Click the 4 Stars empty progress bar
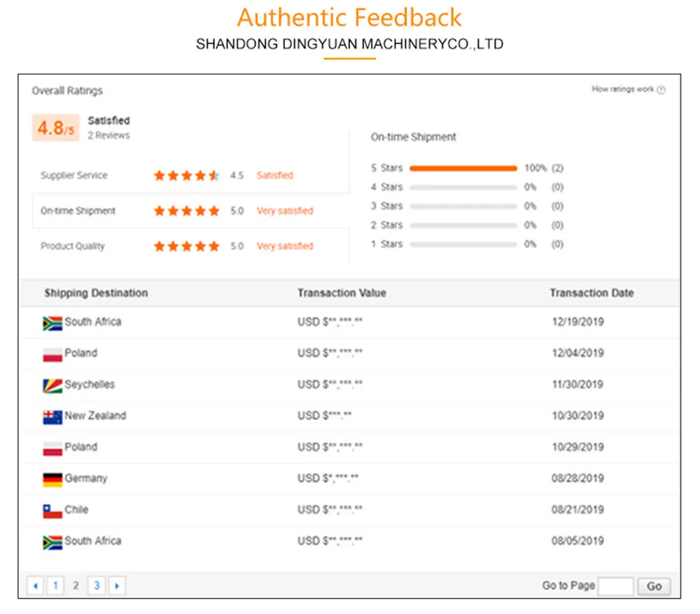 point(463,187)
